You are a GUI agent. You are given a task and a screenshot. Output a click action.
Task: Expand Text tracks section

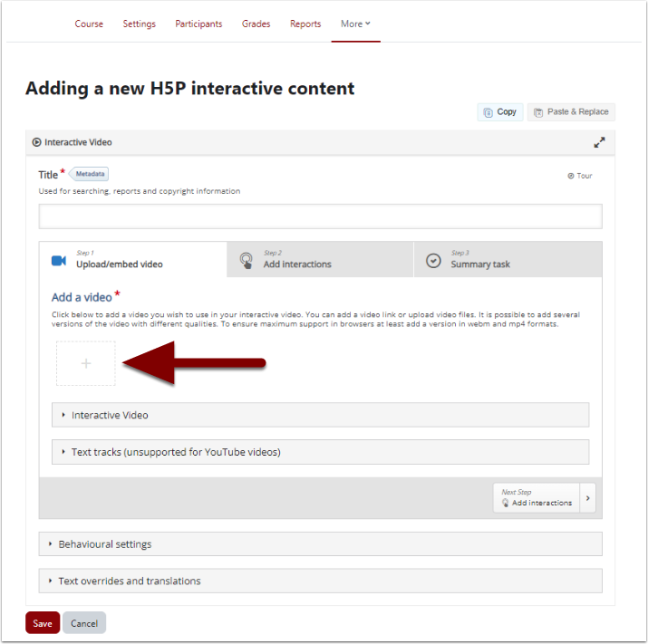(x=320, y=452)
